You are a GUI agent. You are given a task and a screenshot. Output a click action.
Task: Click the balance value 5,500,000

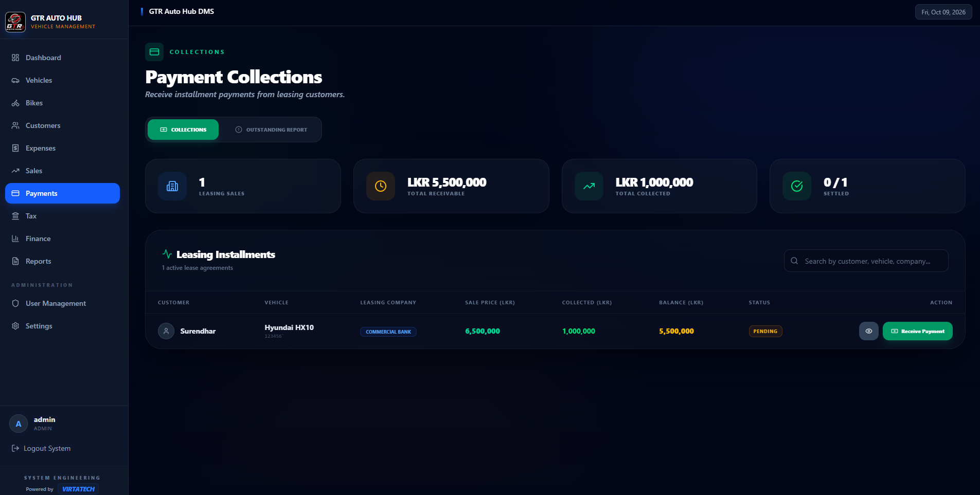676,331
